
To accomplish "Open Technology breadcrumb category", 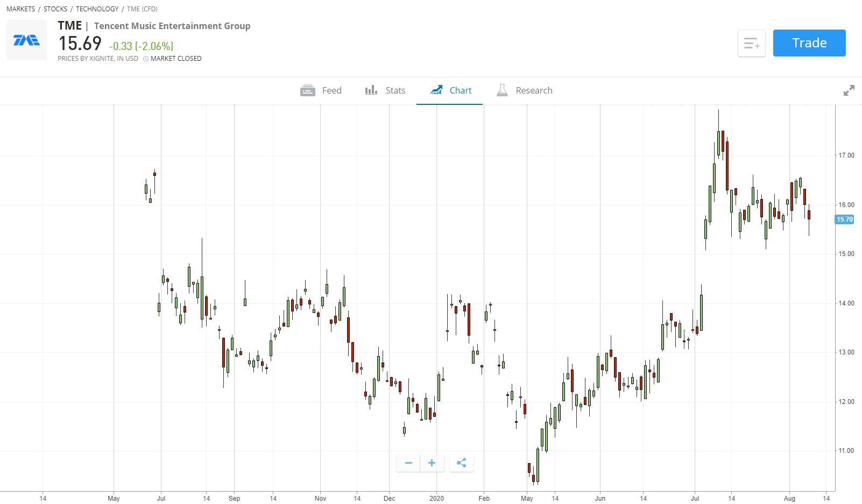I will pos(97,9).
